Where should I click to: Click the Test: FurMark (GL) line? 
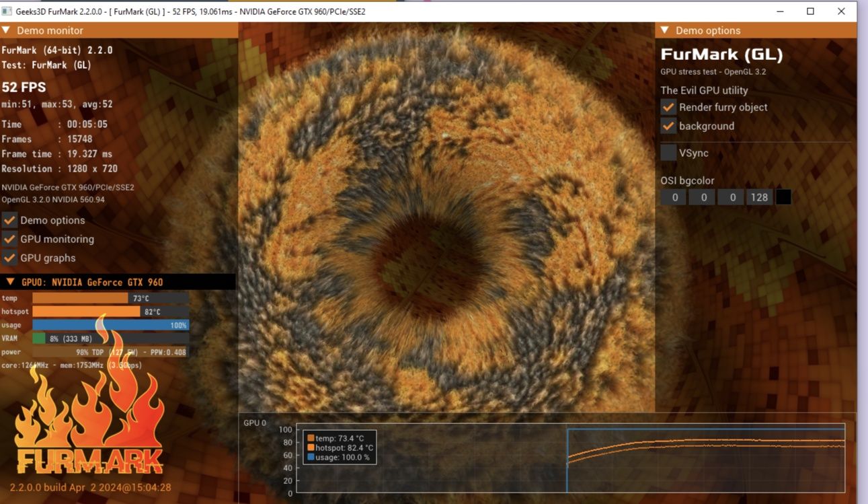[x=46, y=65]
